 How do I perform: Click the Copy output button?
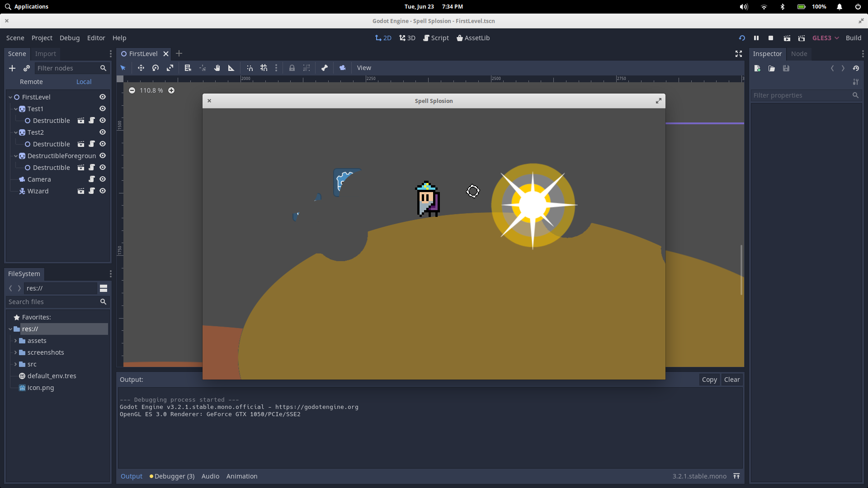(709, 380)
